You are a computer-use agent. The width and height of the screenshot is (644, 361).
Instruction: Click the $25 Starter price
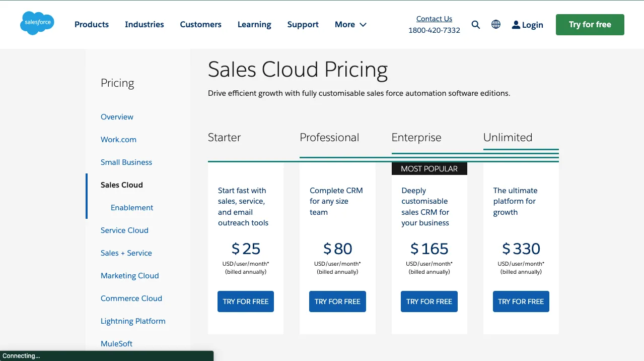click(246, 249)
